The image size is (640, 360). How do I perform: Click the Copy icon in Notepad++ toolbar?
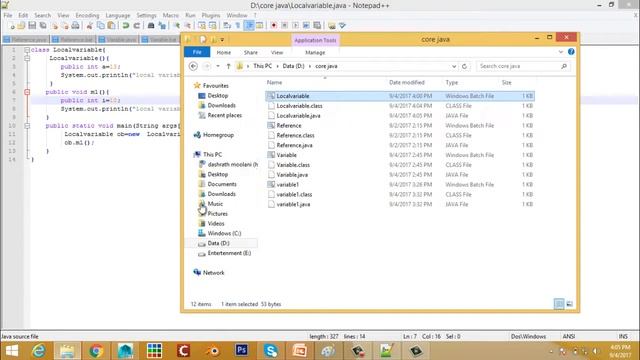[100, 26]
